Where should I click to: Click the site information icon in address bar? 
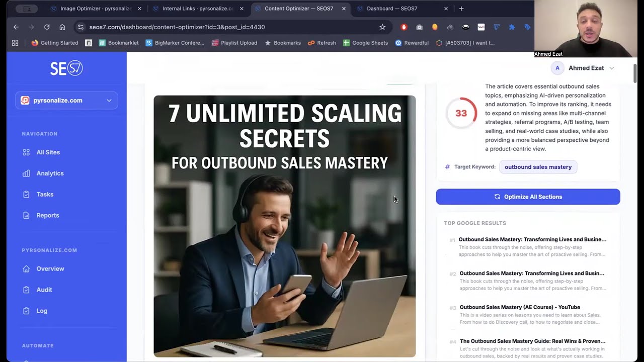(x=80, y=27)
